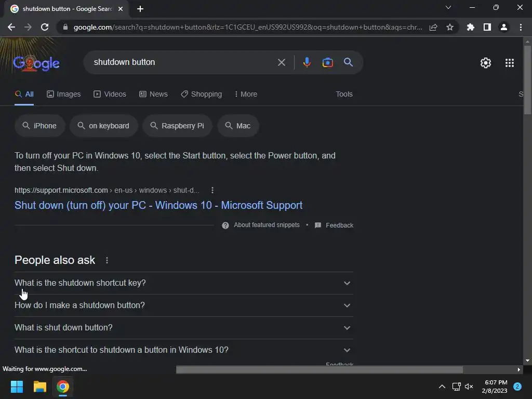This screenshot has width=532, height=399.
Task: Switch to Shopping tab
Action: tap(202, 95)
